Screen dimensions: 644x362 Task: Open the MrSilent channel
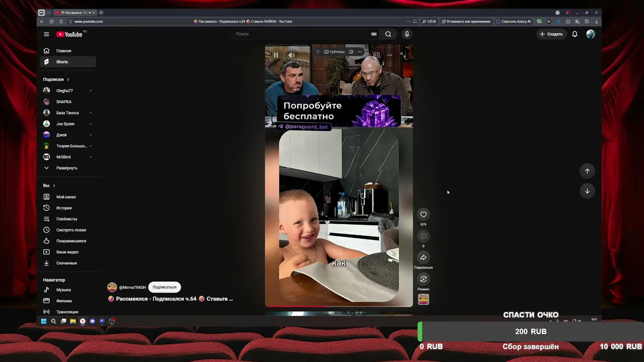pos(68,157)
